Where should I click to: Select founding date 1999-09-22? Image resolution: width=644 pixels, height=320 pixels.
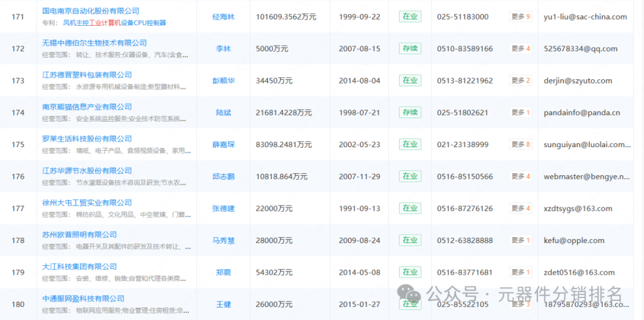(x=360, y=17)
